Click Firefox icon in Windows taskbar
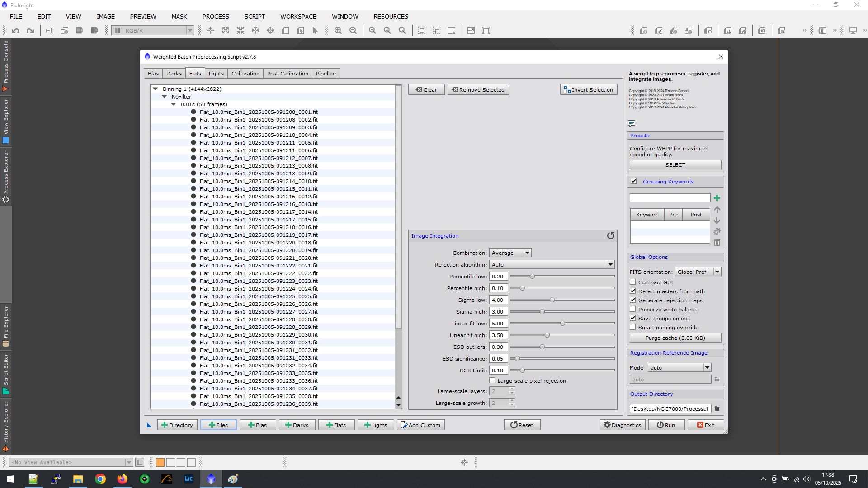Image resolution: width=868 pixels, height=488 pixels. (122, 479)
